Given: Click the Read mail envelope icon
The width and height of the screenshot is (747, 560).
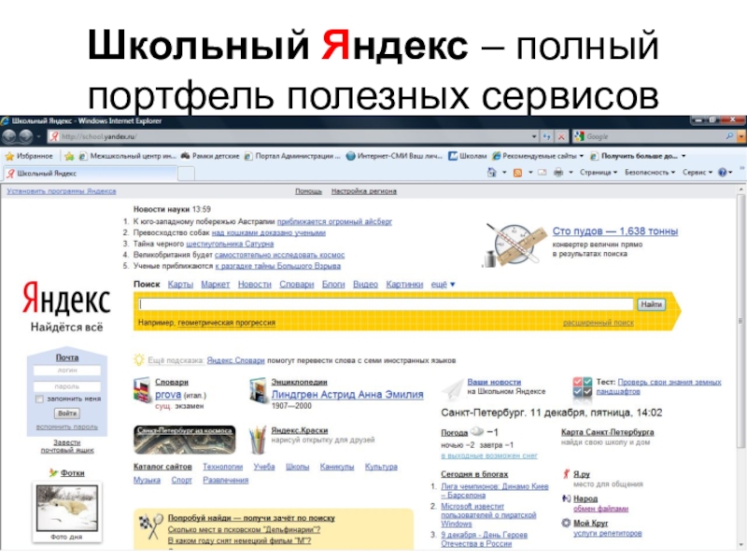Looking at the screenshot, I should [543, 173].
